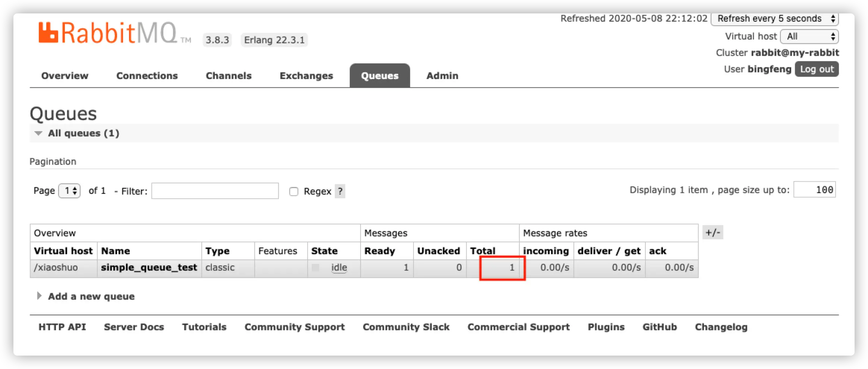Switch to the Admin tab

(442, 76)
